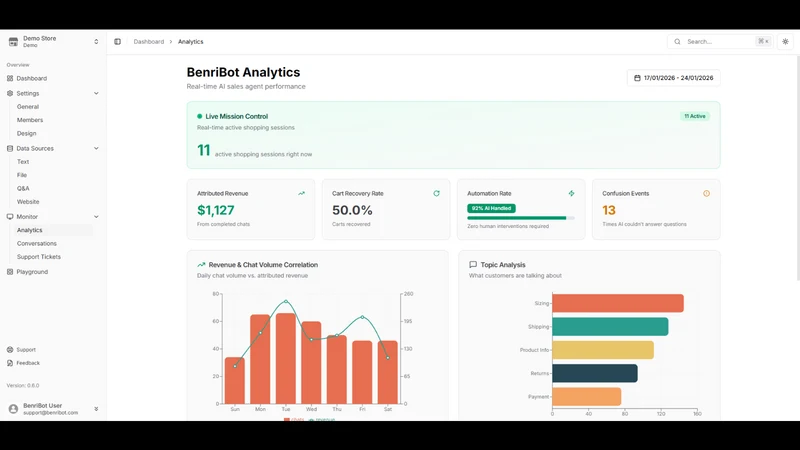Click the Automation Rate progress bar
Screen dimensions: 800x450
click(521, 218)
